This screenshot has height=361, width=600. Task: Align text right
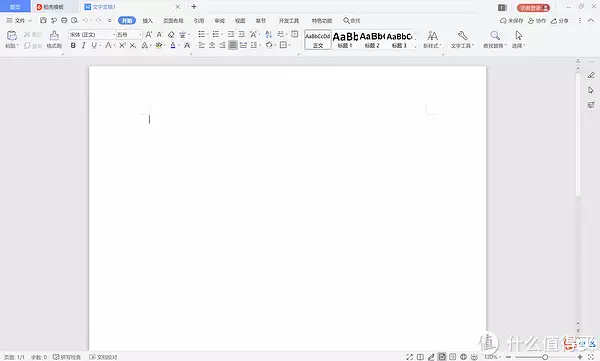tap(222, 45)
